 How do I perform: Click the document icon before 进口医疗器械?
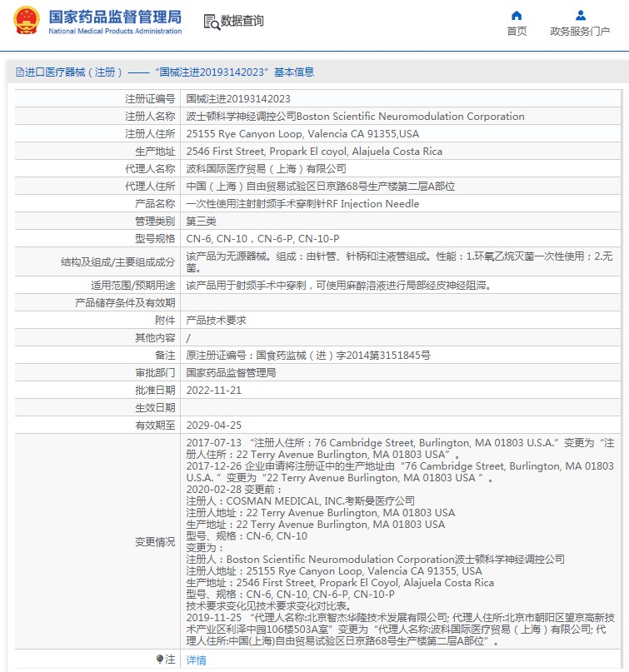click(20, 72)
